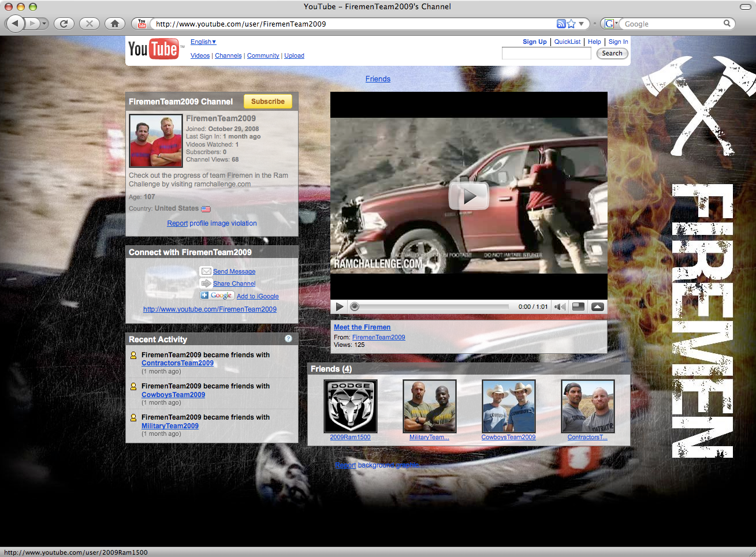
Task: Click the friend icon beside ContractorsTeam2009 activity
Action: [133, 356]
